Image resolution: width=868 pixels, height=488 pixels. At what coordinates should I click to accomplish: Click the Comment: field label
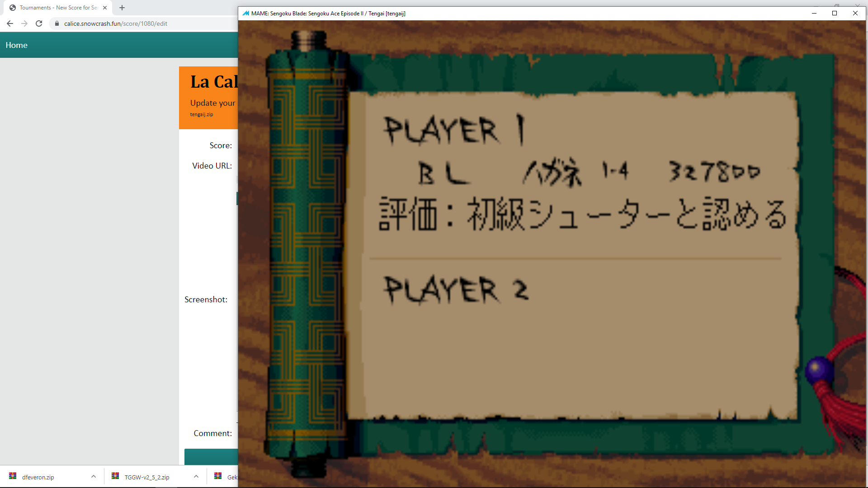coord(213,433)
